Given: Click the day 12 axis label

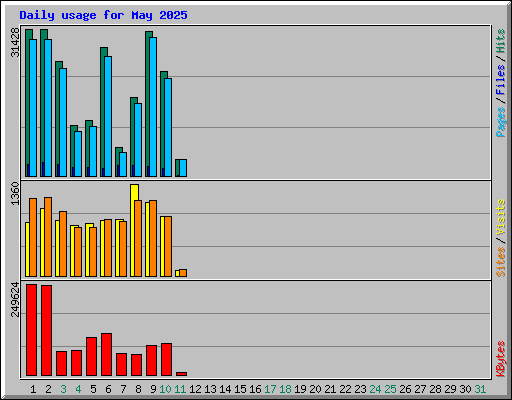Looking at the screenshot, I should 195,389.
